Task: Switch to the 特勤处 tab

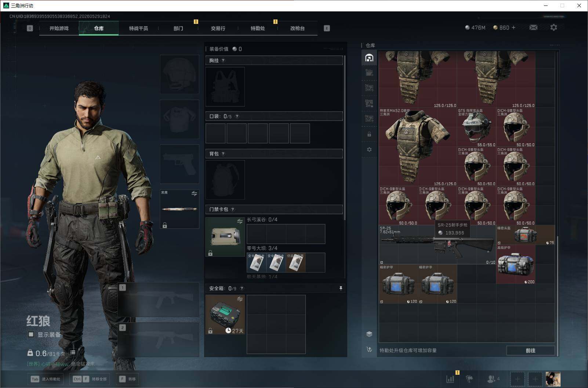Action: [x=258, y=28]
